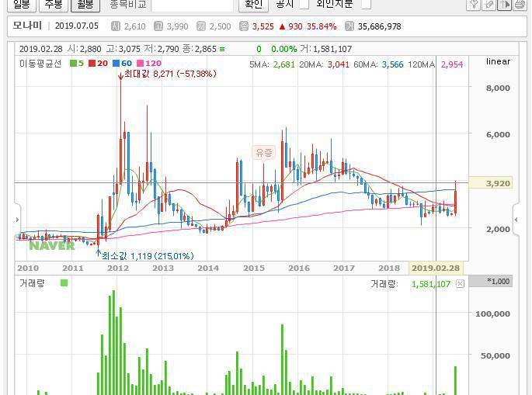Click the 2017 year label on axis
This screenshot has width=532, height=395.
344,269
